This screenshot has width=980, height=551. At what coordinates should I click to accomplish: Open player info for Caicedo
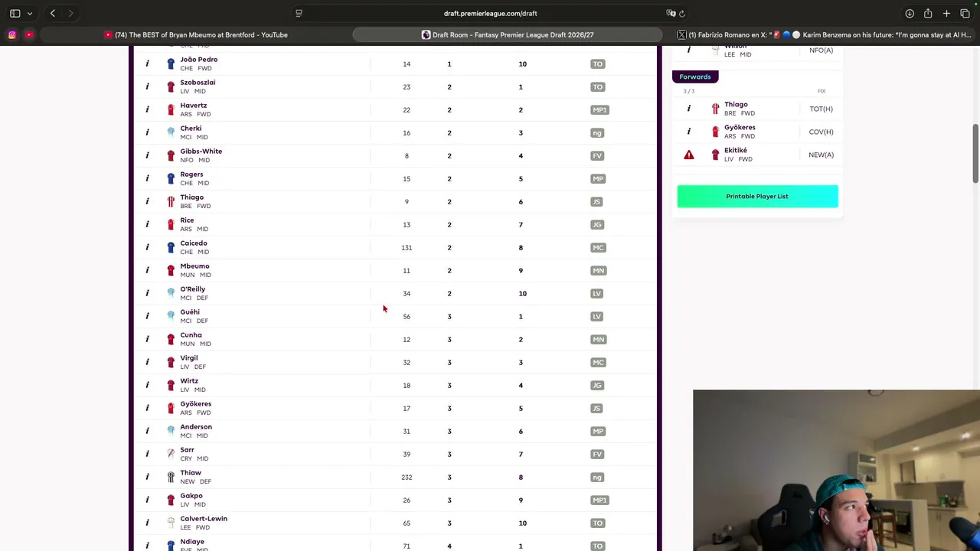147,247
